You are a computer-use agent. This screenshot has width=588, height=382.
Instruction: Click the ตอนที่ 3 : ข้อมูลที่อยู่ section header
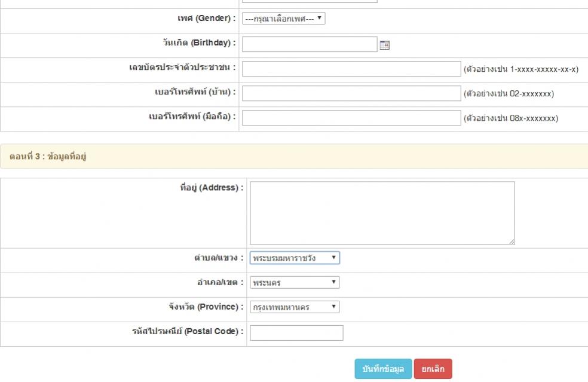click(48, 157)
